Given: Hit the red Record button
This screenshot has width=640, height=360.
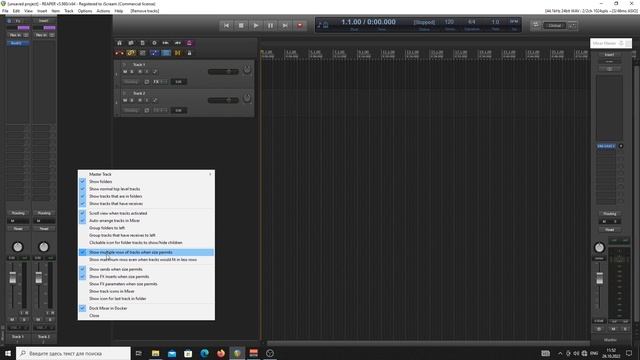Looking at the screenshot, I should coord(300,25).
